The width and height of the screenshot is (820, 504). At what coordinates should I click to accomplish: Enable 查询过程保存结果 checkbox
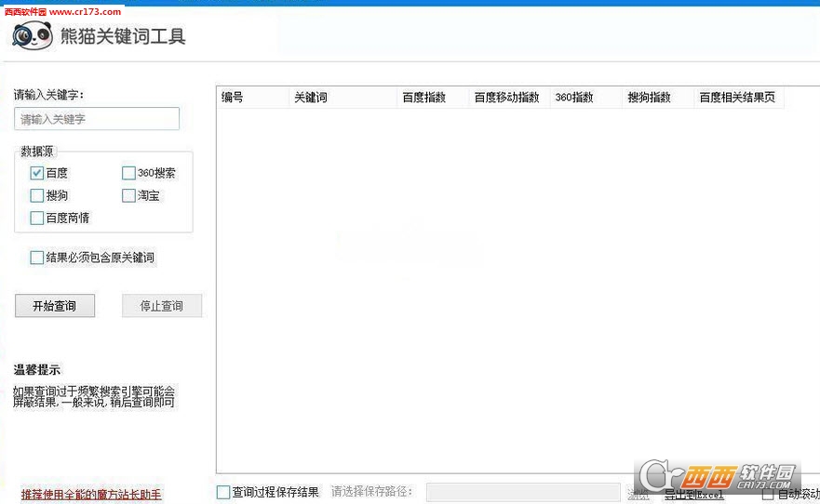223,492
